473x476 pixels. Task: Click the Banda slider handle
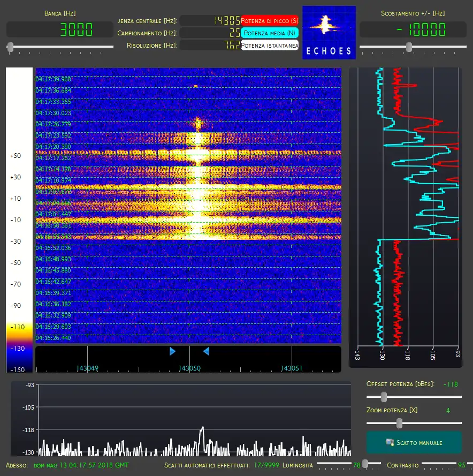[10, 47]
